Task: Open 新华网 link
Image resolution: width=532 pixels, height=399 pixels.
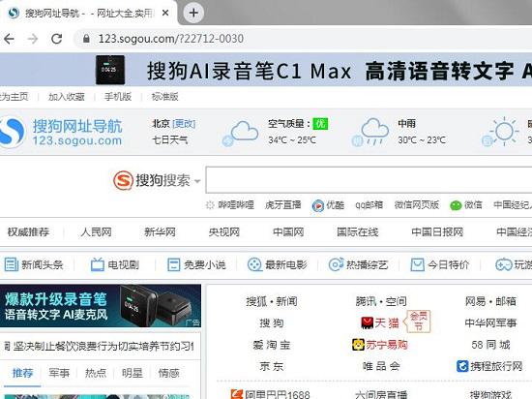Action: click(160, 232)
